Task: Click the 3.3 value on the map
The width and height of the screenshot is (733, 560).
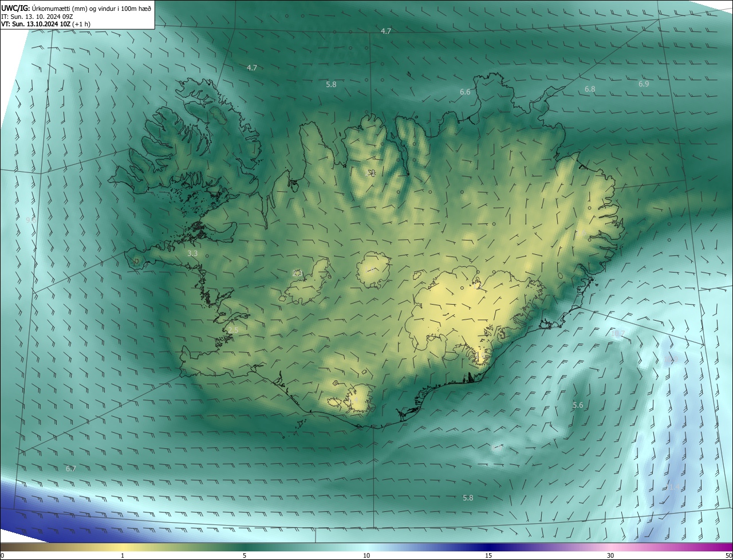Action: pyautogui.click(x=192, y=253)
